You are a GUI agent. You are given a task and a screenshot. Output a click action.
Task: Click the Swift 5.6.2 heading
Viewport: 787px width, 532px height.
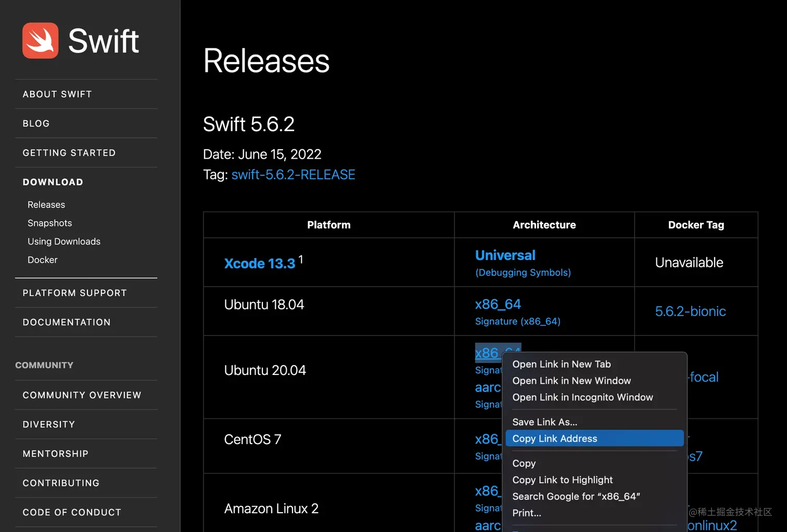pyautogui.click(x=249, y=124)
